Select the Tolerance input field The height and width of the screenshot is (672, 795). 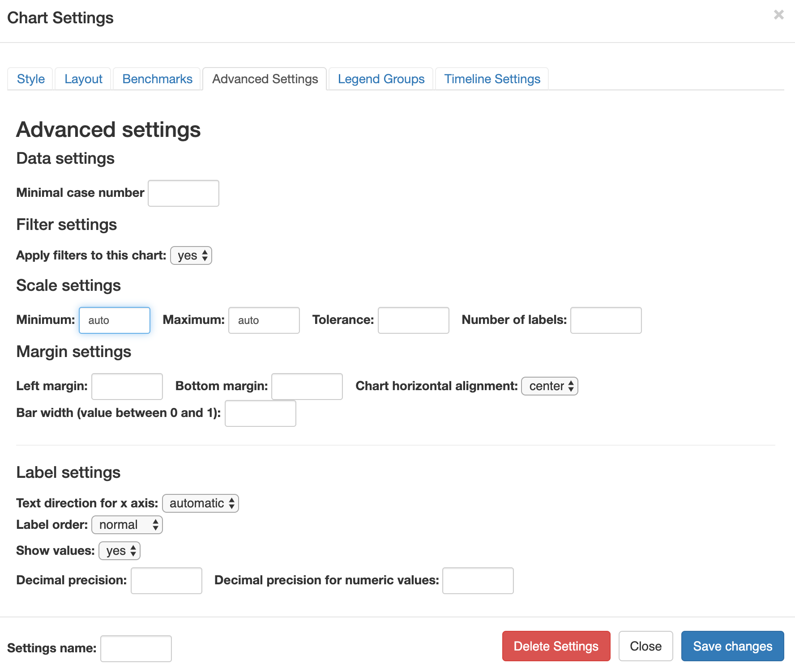[x=414, y=320]
